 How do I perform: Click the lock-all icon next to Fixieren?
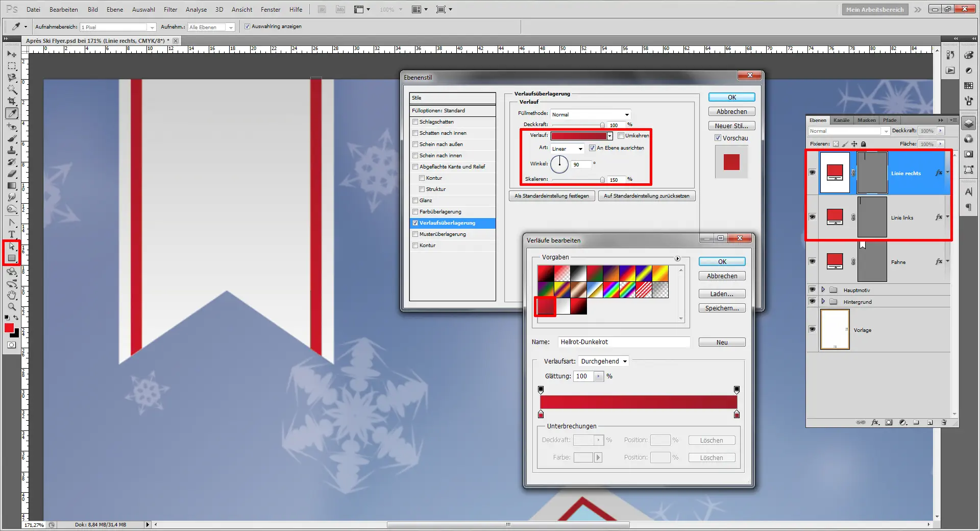[864, 144]
